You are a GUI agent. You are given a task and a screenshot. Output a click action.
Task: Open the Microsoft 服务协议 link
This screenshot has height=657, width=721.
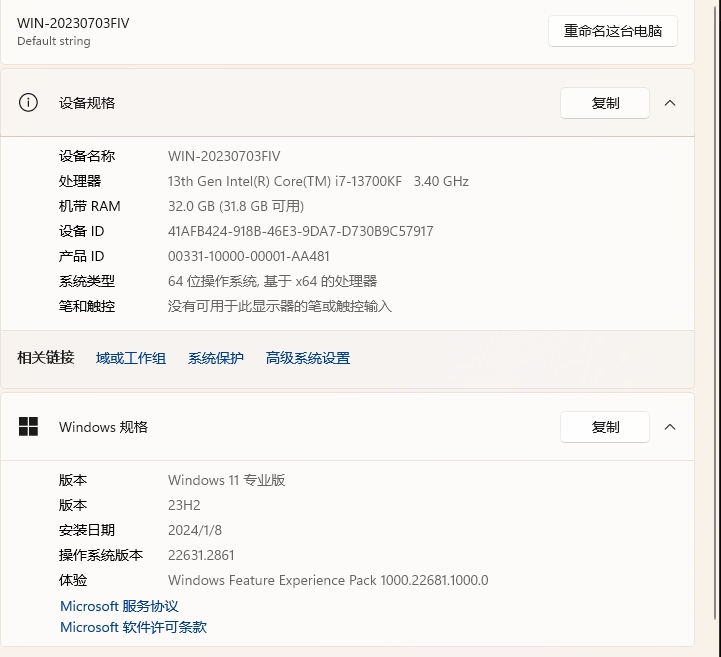[119, 606]
